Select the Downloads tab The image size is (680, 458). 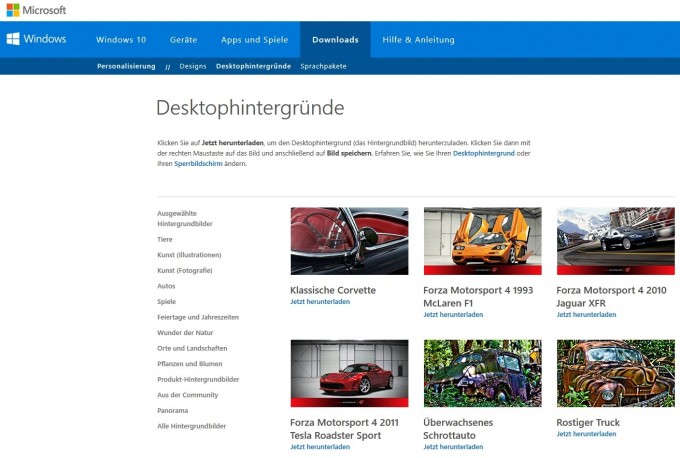(x=335, y=40)
